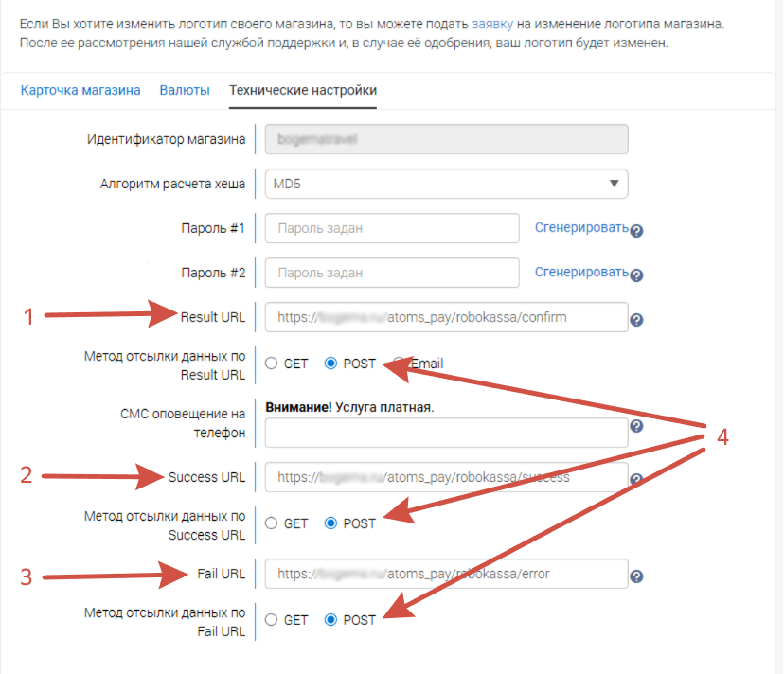Select GET for Result URL method

click(x=272, y=364)
